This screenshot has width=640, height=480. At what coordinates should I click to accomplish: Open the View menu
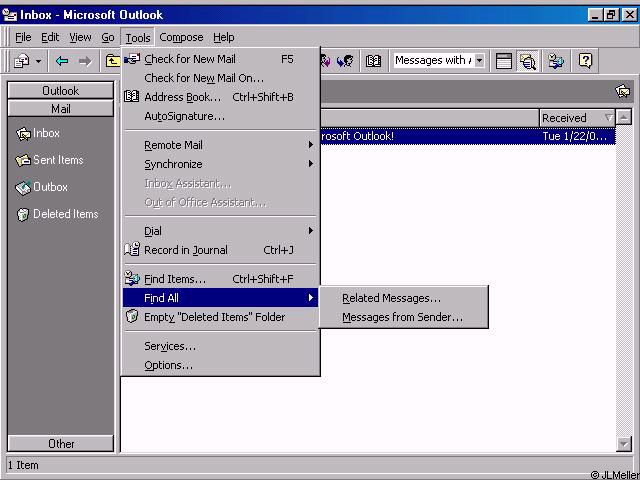point(80,38)
